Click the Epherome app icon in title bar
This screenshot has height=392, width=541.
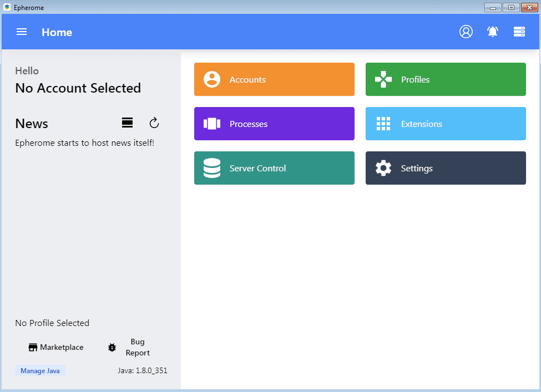tap(7, 7)
